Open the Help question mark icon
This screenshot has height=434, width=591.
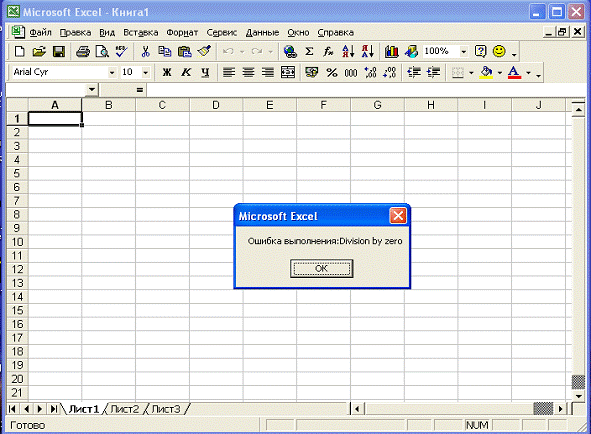481,51
